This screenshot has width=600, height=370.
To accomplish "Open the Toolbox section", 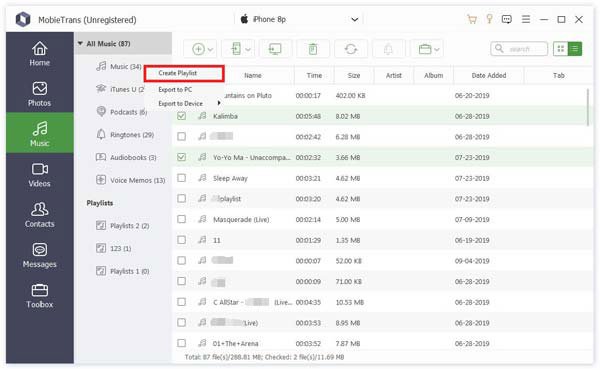I will coord(39,296).
